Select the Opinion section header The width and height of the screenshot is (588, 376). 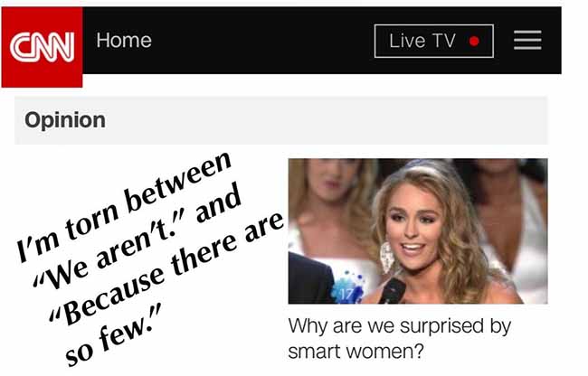pyautogui.click(x=65, y=120)
